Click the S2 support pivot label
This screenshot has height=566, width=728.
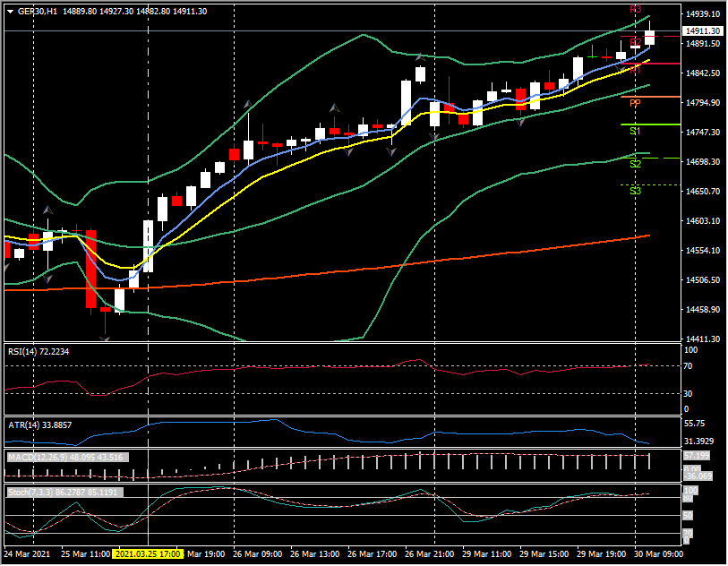click(x=635, y=165)
